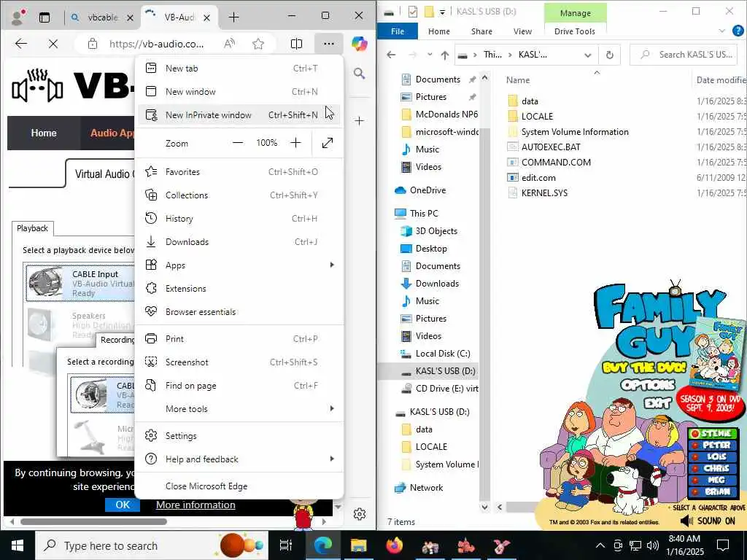Click OK on cookie banner

tap(123, 505)
